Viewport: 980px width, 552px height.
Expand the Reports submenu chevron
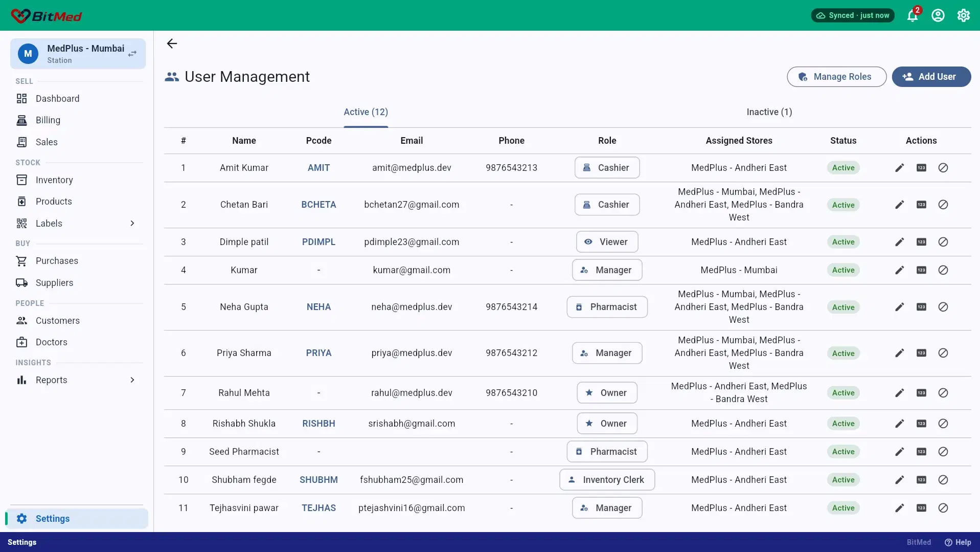(x=132, y=380)
